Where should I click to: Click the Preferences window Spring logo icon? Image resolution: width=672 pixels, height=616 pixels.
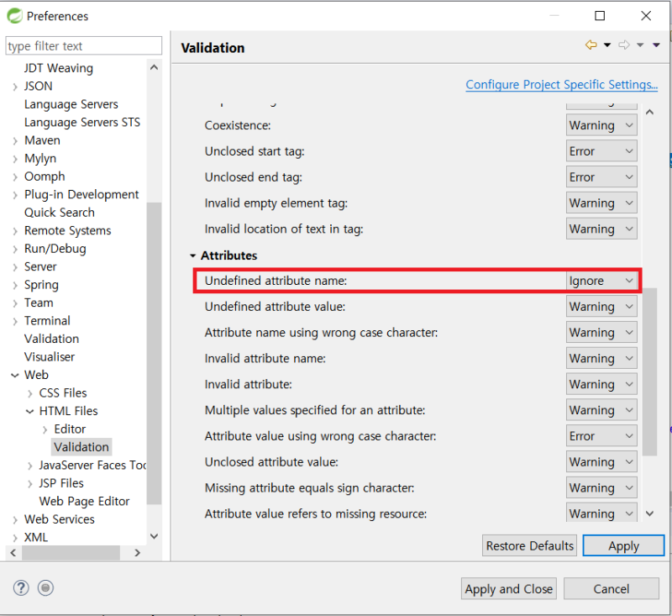click(x=14, y=16)
